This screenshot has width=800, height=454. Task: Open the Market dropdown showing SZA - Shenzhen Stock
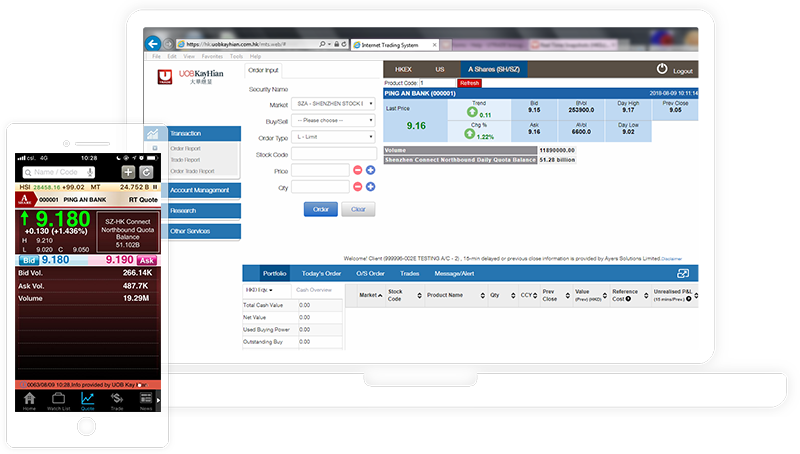tap(334, 104)
